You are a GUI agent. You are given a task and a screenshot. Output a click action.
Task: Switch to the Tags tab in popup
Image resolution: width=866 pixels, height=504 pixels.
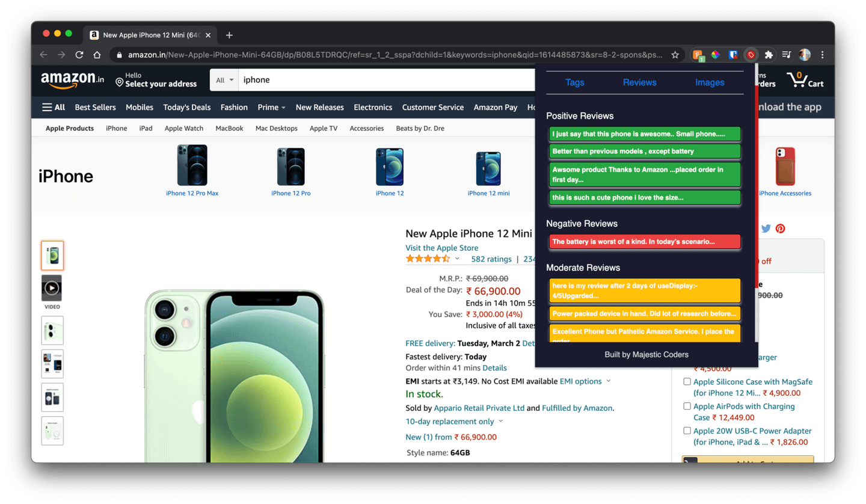tap(575, 82)
